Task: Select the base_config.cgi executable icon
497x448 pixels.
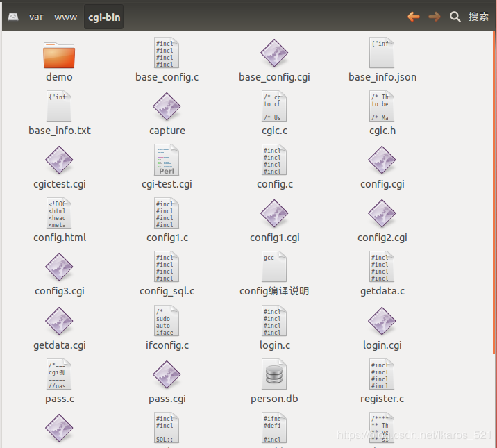Action: pyautogui.click(x=274, y=53)
